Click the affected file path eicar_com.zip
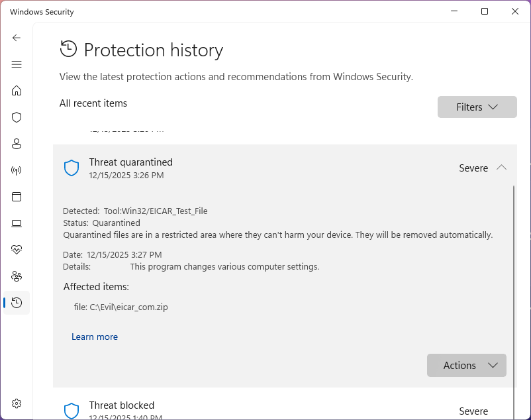531x420 pixels. [x=128, y=307]
